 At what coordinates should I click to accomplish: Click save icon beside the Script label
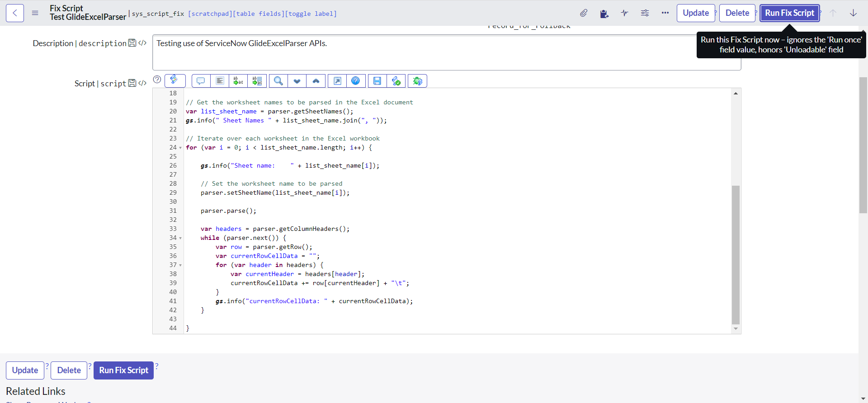132,83
